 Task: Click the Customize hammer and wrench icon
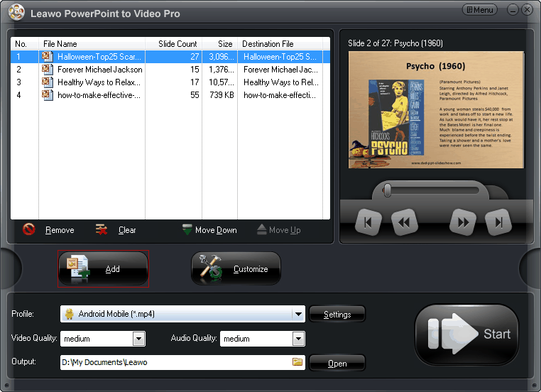(x=210, y=268)
